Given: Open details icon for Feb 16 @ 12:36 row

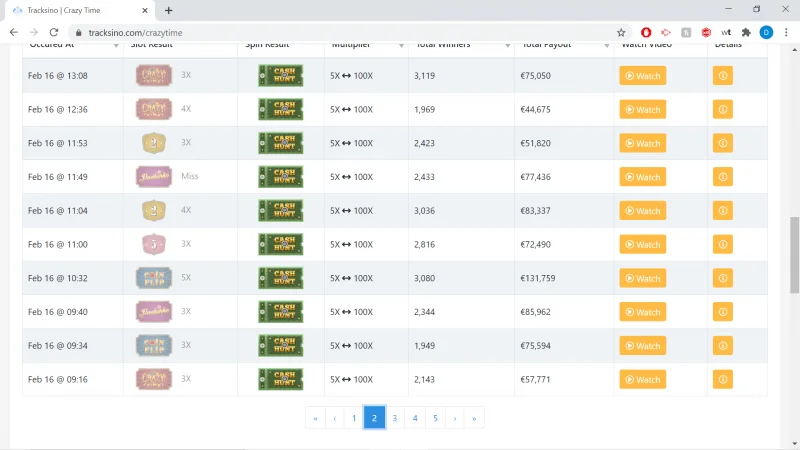Looking at the screenshot, I should (x=722, y=109).
